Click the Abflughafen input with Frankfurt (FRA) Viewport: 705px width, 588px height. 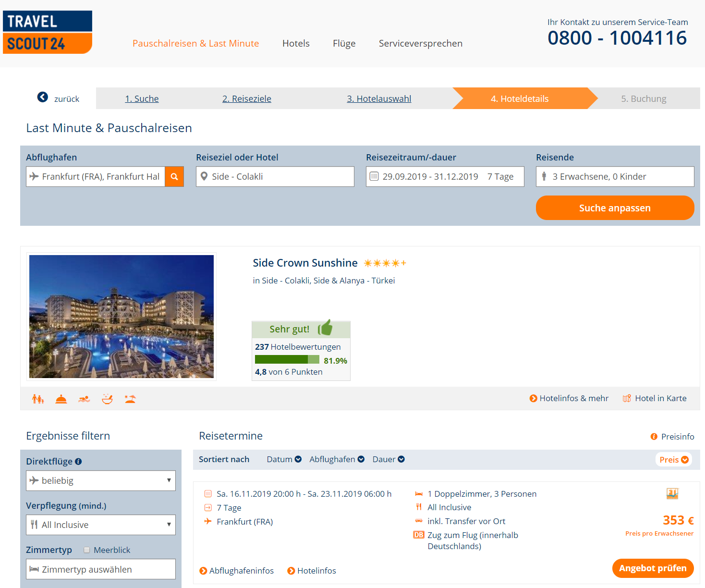point(96,177)
